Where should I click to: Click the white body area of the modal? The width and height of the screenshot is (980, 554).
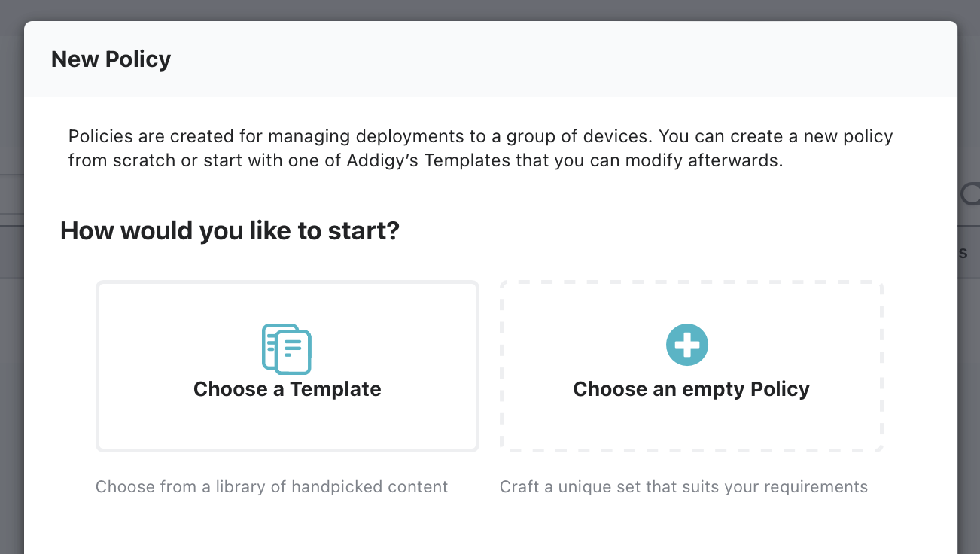pos(490,527)
